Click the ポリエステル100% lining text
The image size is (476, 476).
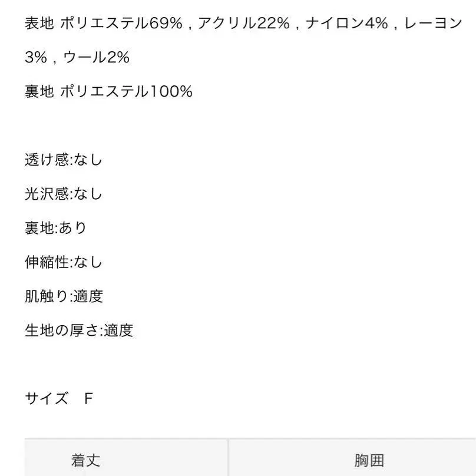pyautogui.click(x=127, y=91)
